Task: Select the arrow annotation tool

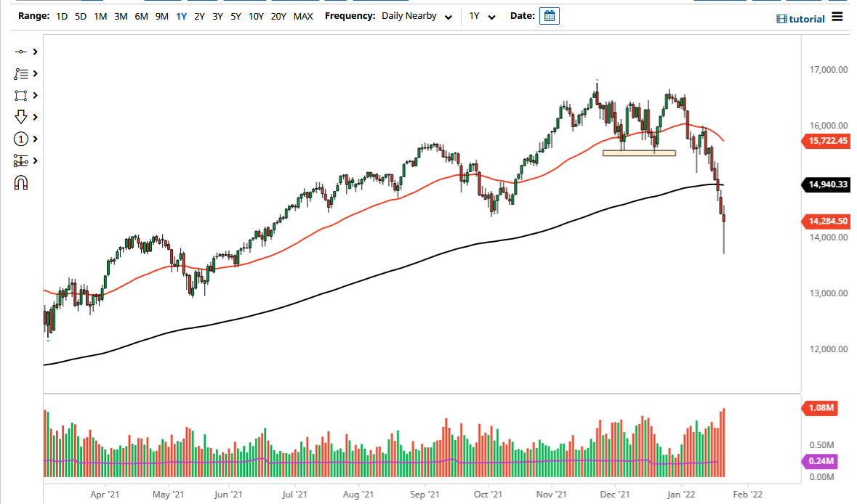Action: pyautogui.click(x=20, y=117)
